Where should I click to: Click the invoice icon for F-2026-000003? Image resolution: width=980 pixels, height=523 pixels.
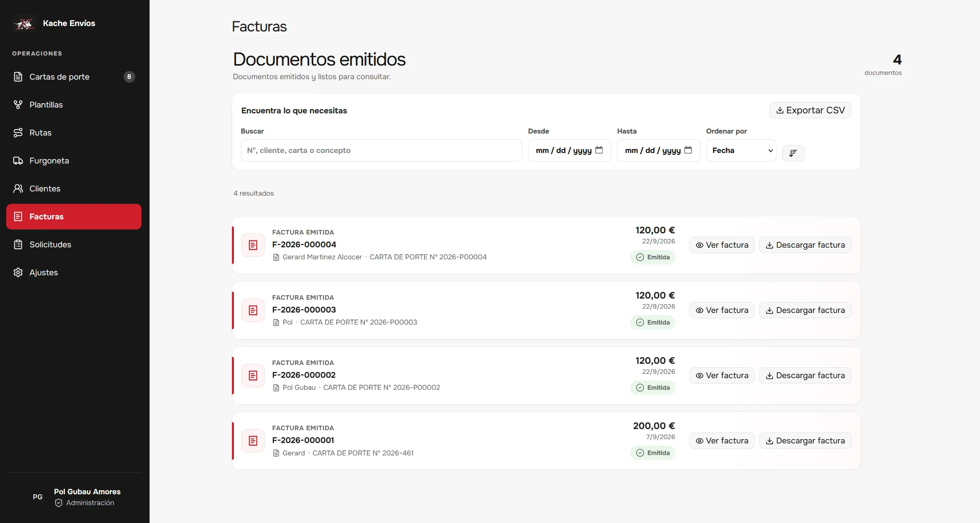click(253, 310)
